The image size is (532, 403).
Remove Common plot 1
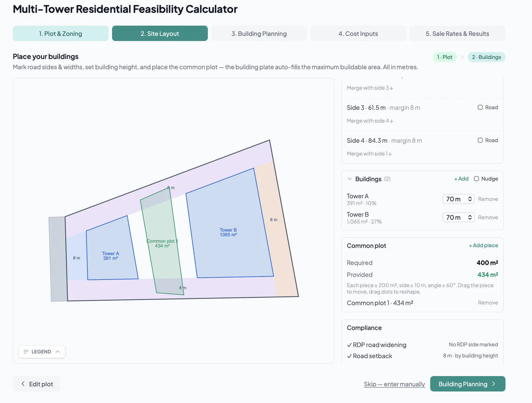pos(488,303)
